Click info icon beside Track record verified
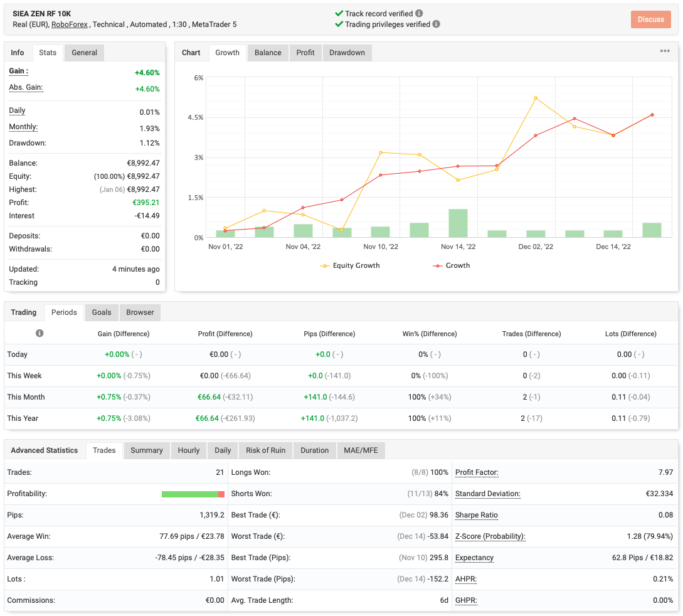The width and height of the screenshot is (683, 616). pos(418,14)
